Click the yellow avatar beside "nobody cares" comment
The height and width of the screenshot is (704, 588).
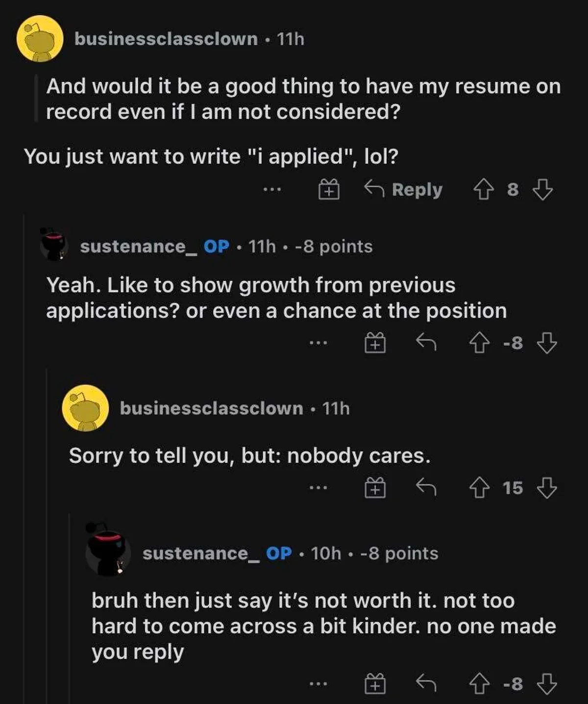[85, 408]
